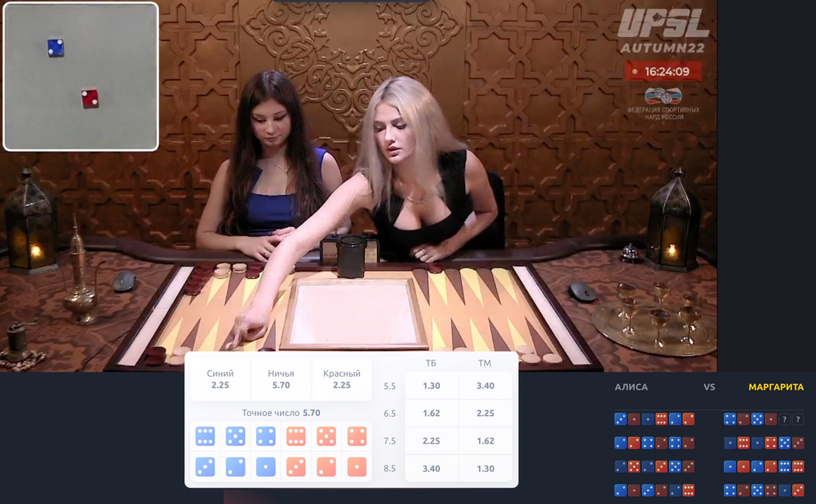
Task: Bet on Красный at 2.25
Action: (342, 379)
